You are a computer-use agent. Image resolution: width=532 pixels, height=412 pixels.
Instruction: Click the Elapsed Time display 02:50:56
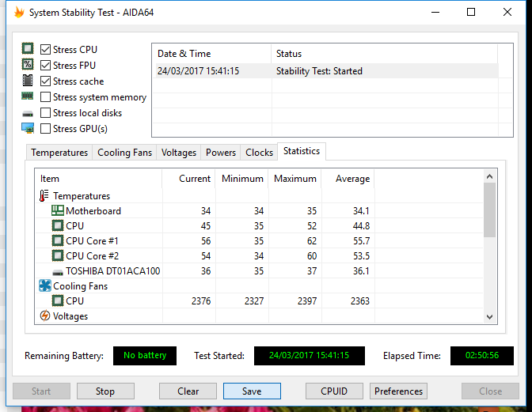[x=482, y=355]
